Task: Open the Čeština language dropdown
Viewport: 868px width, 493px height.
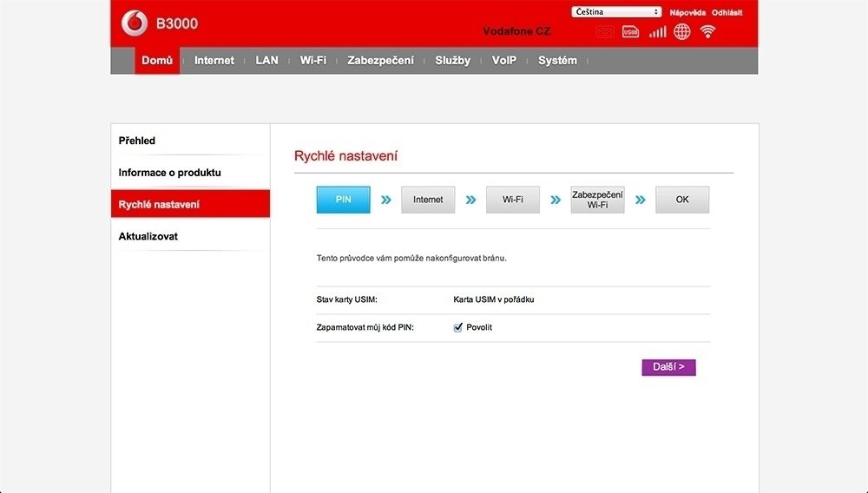Action: 616,11
